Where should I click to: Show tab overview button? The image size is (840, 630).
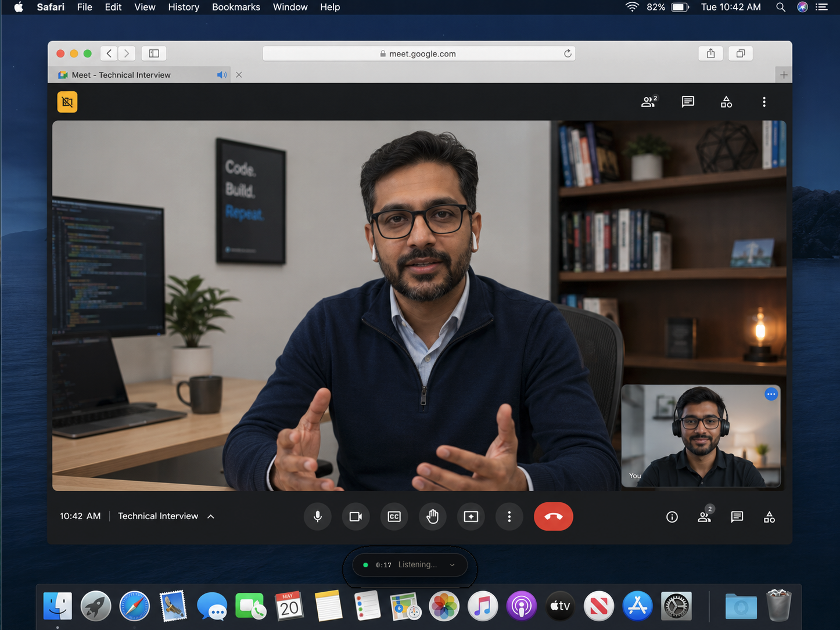click(741, 53)
